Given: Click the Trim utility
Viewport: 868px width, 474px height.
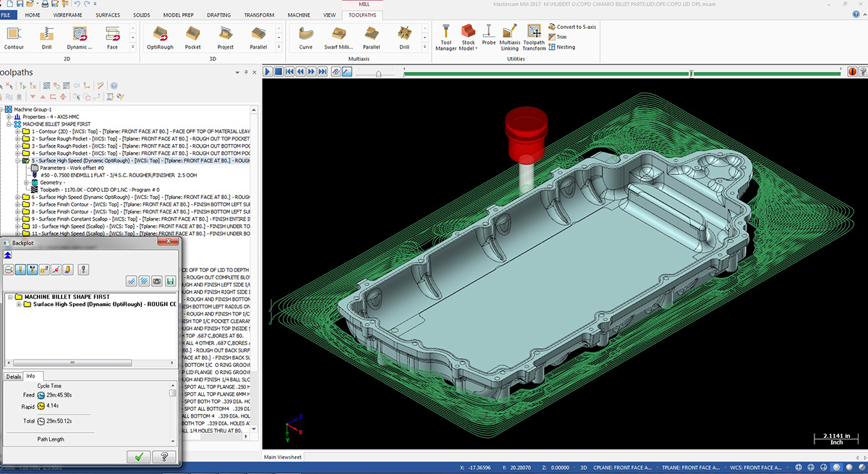Looking at the screenshot, I should point(558,37).
